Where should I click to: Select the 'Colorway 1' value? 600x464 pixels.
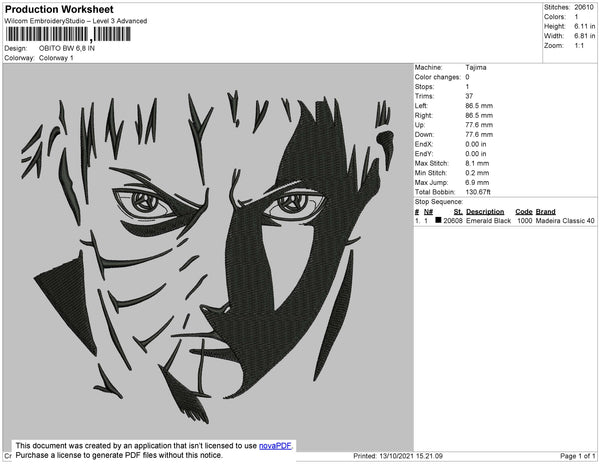56,58
